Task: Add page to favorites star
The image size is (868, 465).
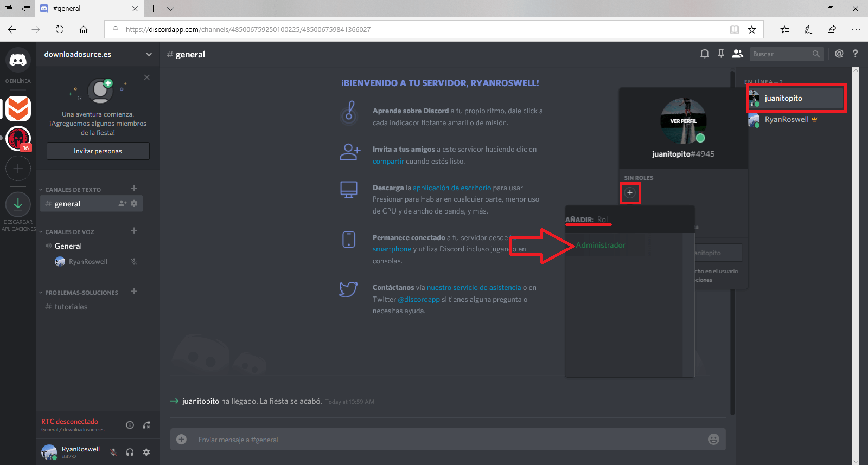Action: coord(751,29)
